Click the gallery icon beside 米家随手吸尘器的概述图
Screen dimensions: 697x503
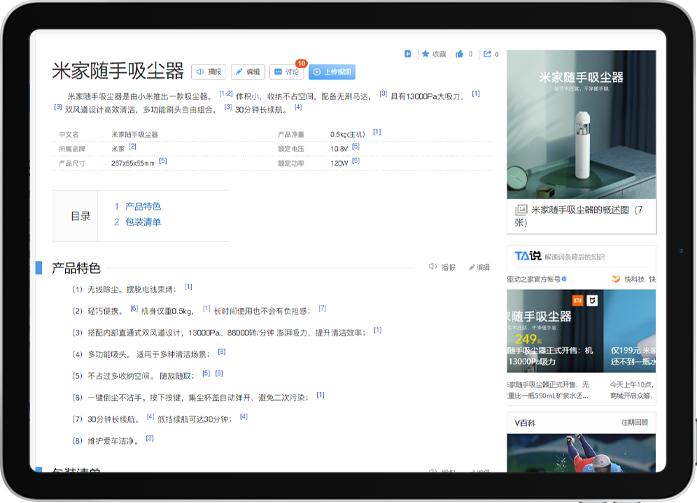pos(521,210)
